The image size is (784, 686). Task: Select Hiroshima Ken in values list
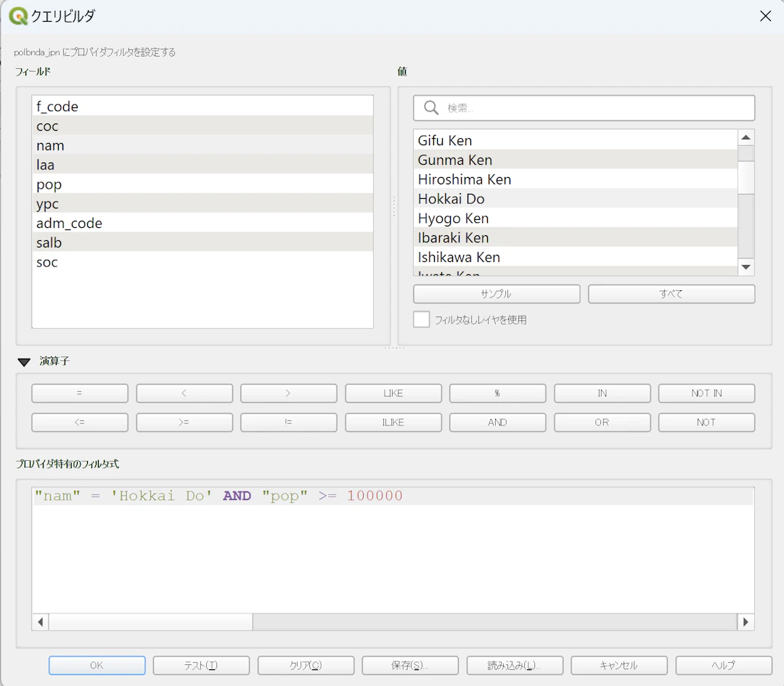[x=576, y=179]
